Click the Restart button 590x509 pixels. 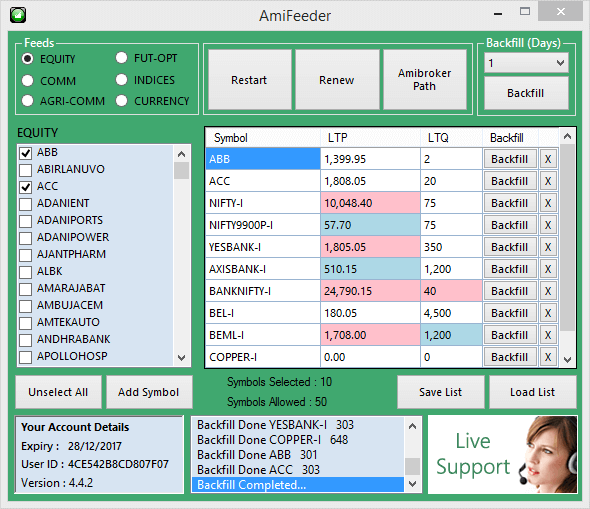[249, 80]
